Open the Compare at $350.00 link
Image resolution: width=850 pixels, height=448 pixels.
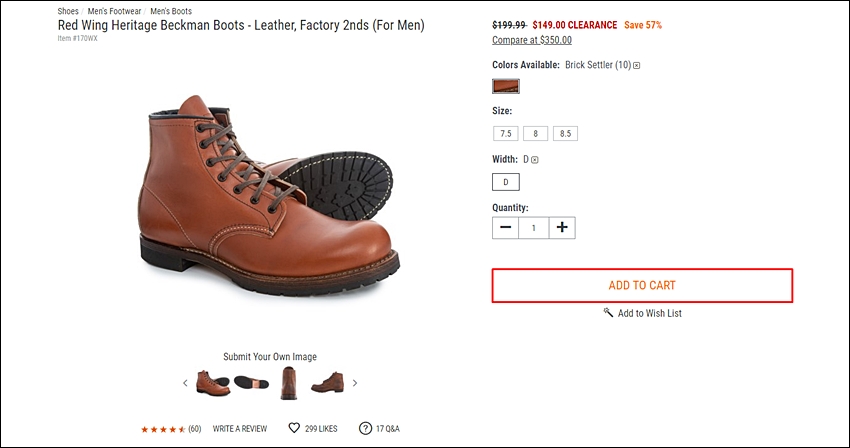[532, 40]
